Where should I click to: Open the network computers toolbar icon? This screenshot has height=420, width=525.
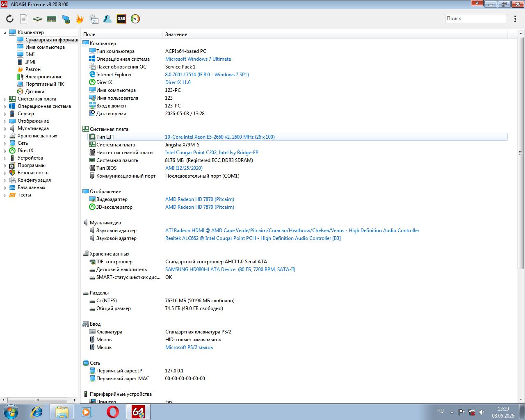click(x=66, y=19)
